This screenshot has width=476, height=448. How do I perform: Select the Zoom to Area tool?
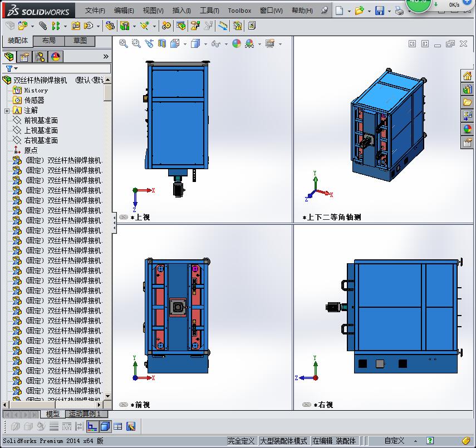(136, 44)
